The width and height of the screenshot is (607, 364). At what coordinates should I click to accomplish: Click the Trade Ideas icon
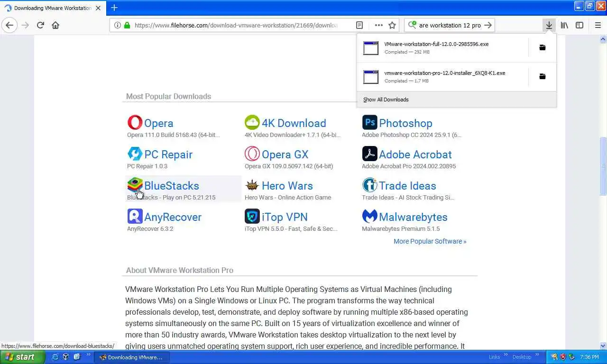click(369, 185)
